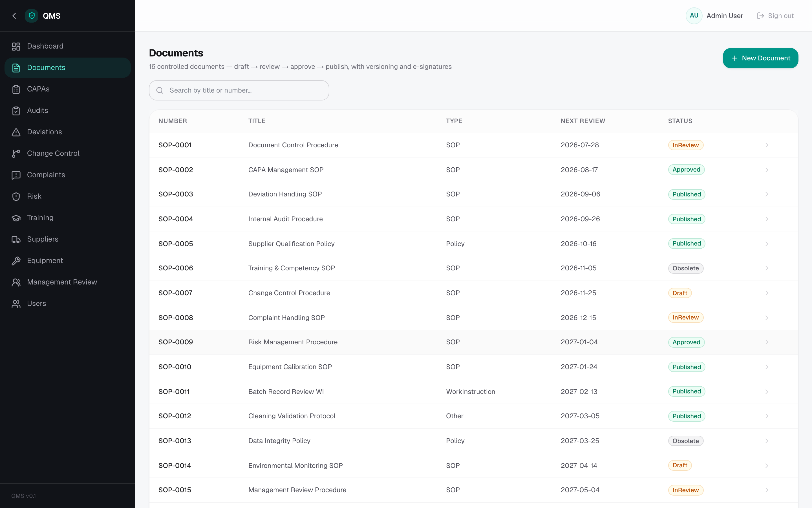Click the Admin User name
The image size is (812, 508).
[724, 16]
